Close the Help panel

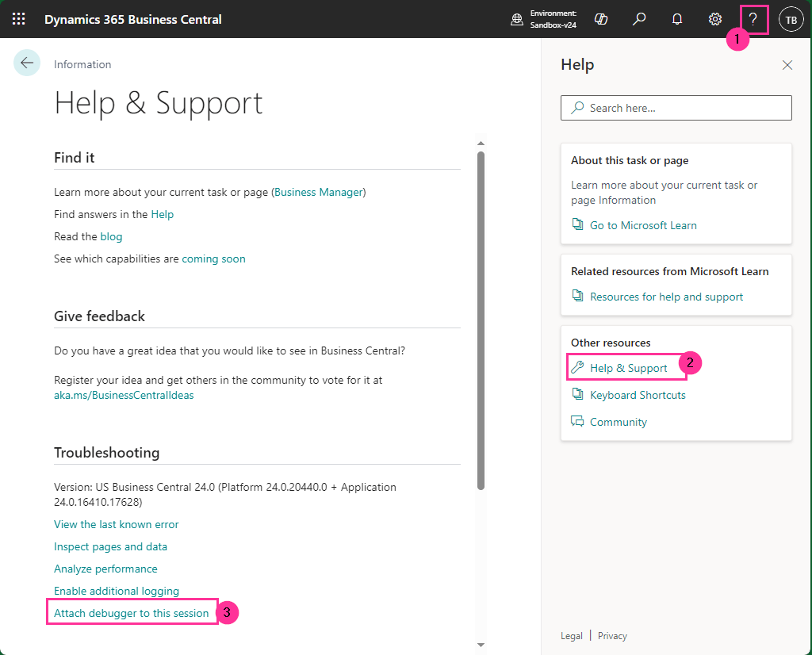pos(787,65)
